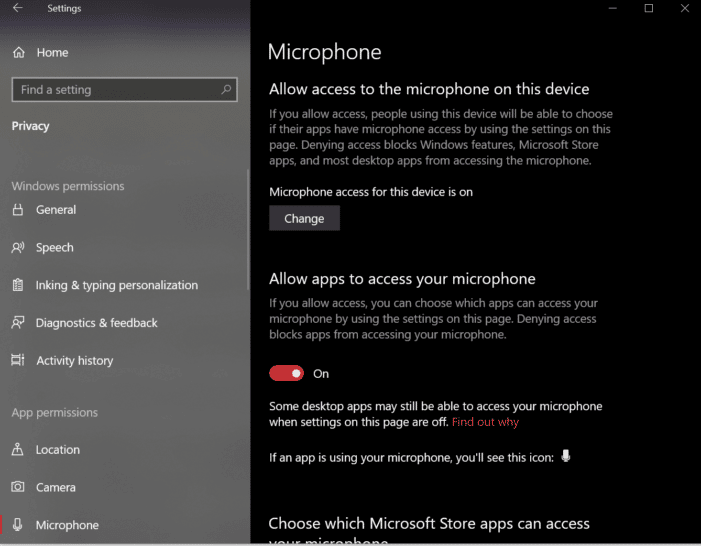Click the back arrow in Settings
Image resolution: width=701 pixels, height=546 pixels.
pyautogui.click(x=17, y=9)
